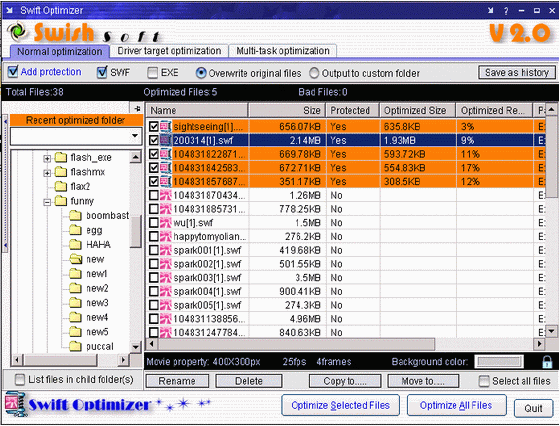Uncheck the SWF output checkbox
Image resolution: width=560 pixels, height=426 pixels.
click(x=102, y=72)
